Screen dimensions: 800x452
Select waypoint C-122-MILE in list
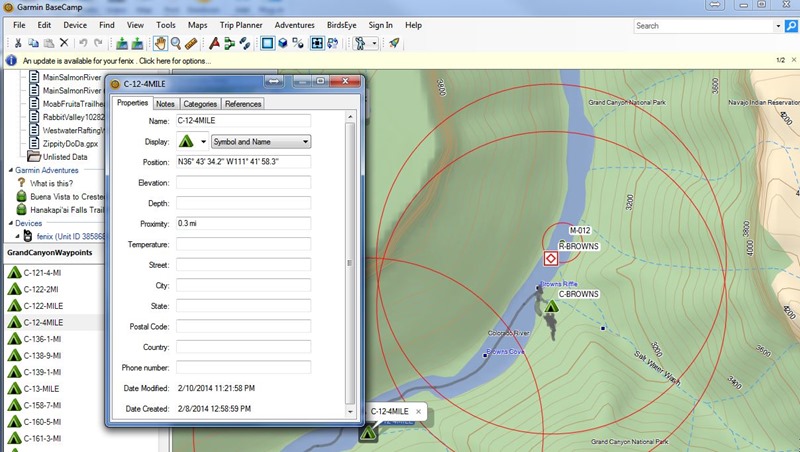[x=43, y=306]
